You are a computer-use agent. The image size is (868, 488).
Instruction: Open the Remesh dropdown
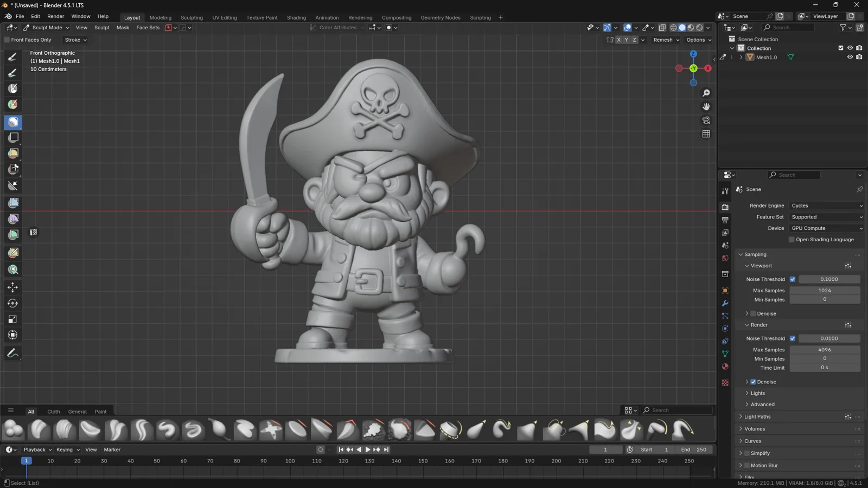coord(666,40)
